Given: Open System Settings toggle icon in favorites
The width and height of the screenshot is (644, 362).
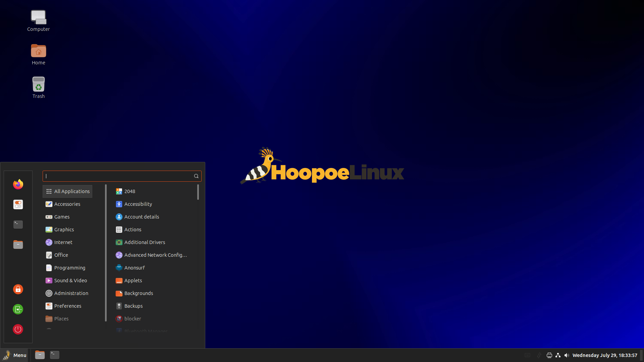Looking at the screenshot, I should click(18, 204).
